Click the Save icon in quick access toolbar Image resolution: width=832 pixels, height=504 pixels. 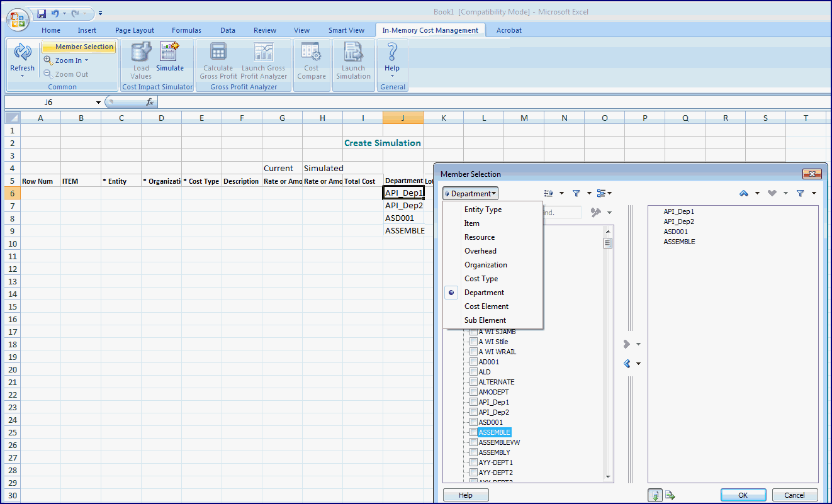[42, 13]
